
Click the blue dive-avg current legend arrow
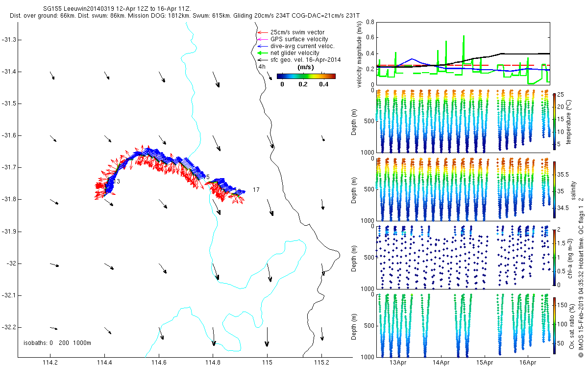click(x=262, y=46)
